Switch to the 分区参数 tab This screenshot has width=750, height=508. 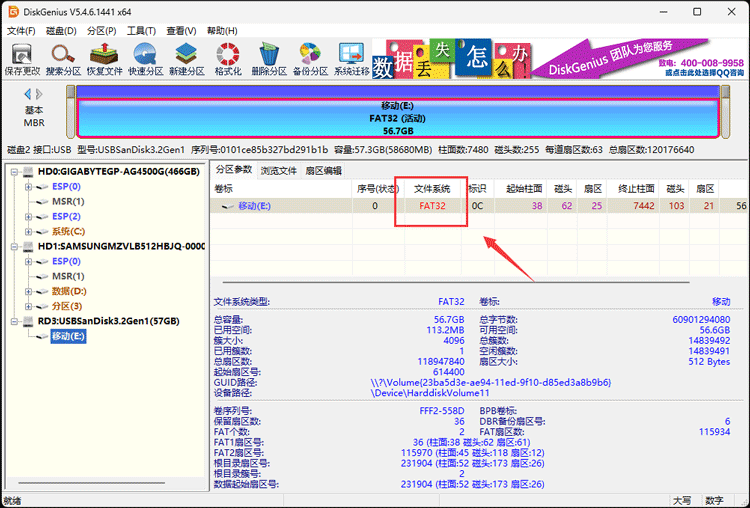pyautogui.click(x=233, y=170)
